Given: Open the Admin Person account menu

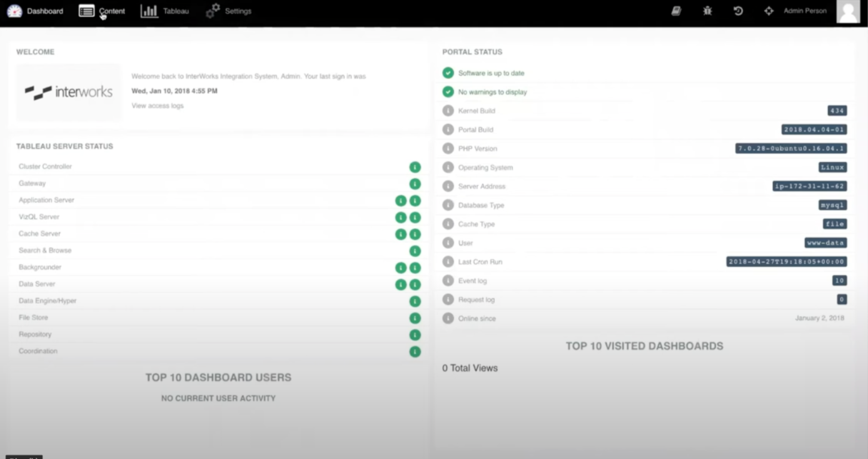Looking at the screenshot, I should click(805, 11).
